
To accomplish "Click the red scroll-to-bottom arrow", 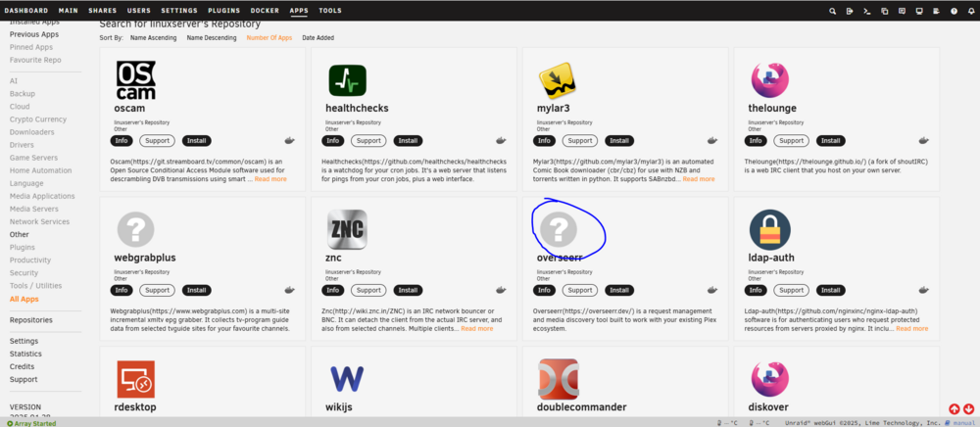I will [969, 409].
